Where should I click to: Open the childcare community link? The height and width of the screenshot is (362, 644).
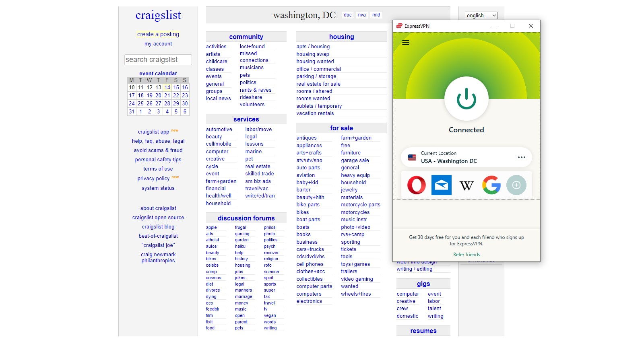click(x=217, y=62)
